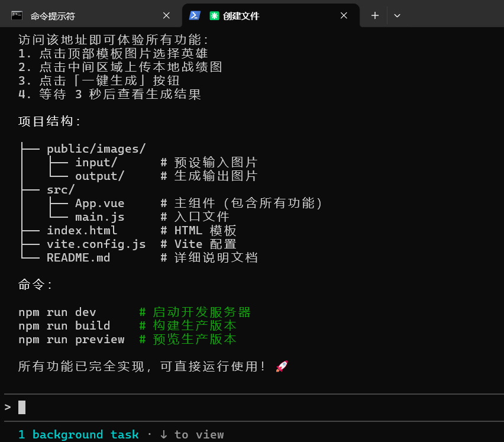The image size is (504, 442).
Task: Click the Command Prompt tab icon
Action: [x=17, y=15]
